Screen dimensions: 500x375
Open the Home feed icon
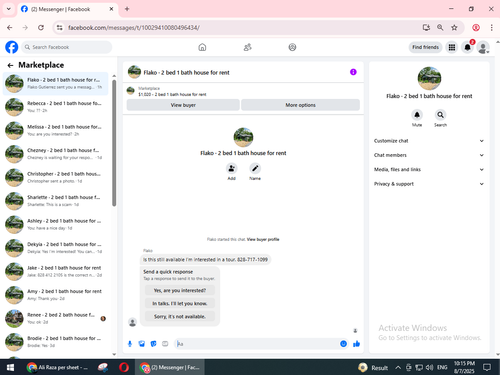202,47
